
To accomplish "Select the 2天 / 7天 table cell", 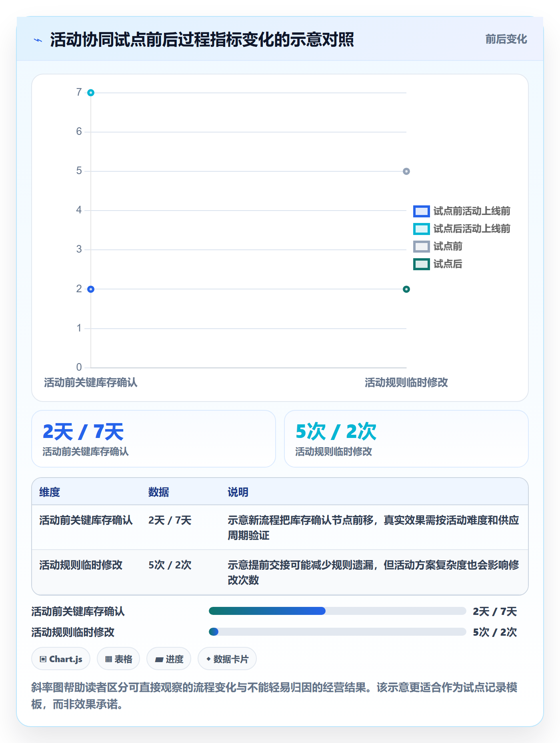I will (x=170, y=520).
